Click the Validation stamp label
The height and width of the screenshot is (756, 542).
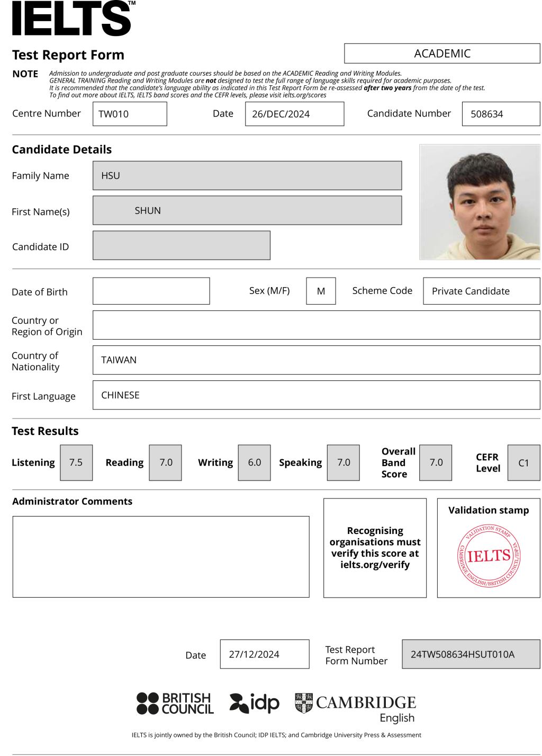coord(489,510)
